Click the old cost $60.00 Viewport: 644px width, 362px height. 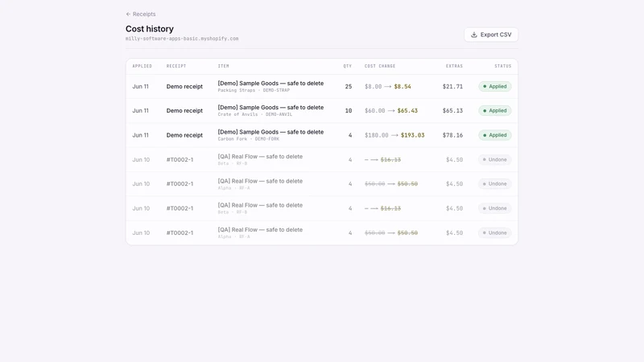(374, 111)
